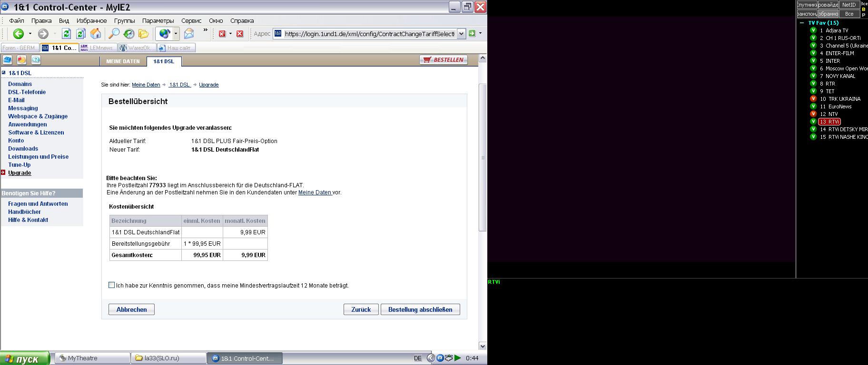Open the Search magnifier icon
This screenshot has height=365, width=868.
coord(114,34)
